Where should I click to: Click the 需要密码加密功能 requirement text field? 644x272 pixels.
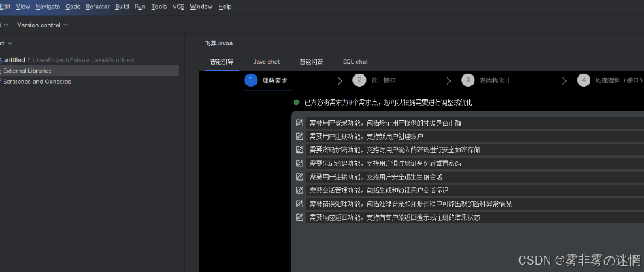(475, 149)
